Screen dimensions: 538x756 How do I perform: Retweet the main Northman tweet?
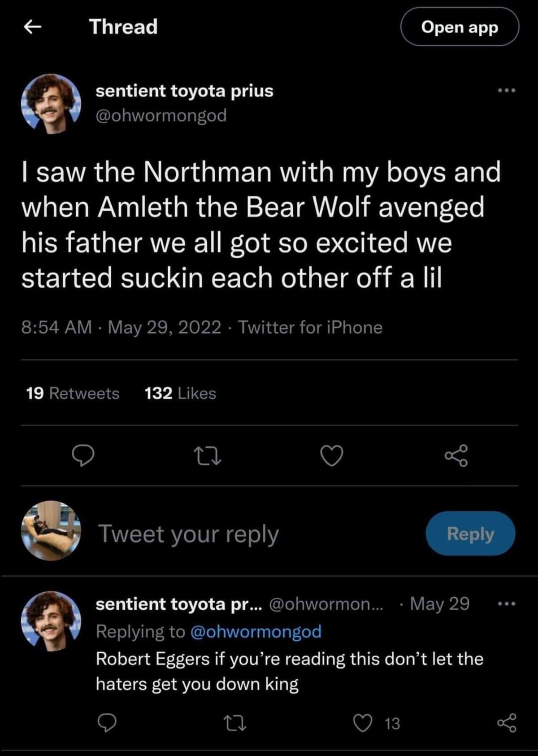tap(207, 456)
